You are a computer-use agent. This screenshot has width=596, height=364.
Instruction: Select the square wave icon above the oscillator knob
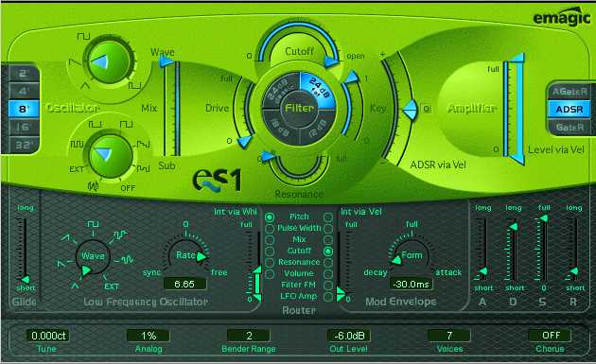click(x=83, y=37)
